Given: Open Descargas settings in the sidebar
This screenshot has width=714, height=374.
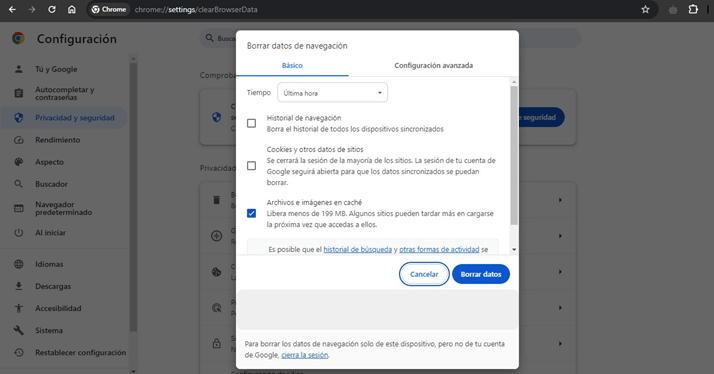Looking at the screenshot, I should [53, 286].
